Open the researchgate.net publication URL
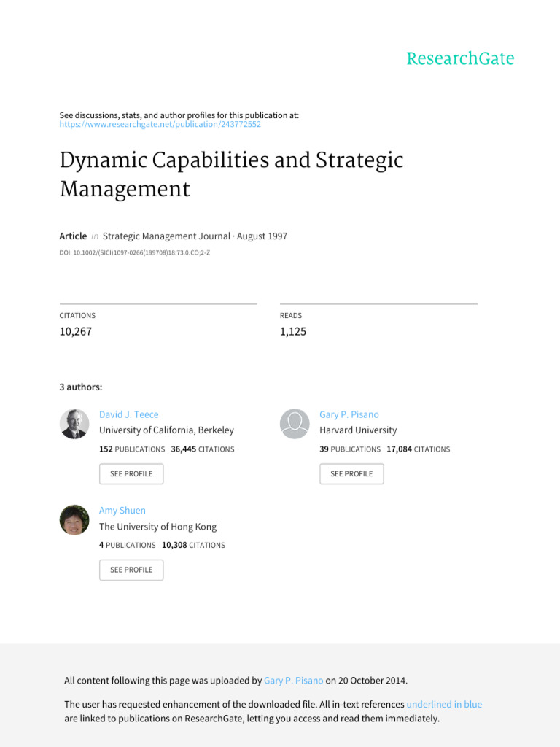This screenshot has width=560, height=747. point(160,124)
